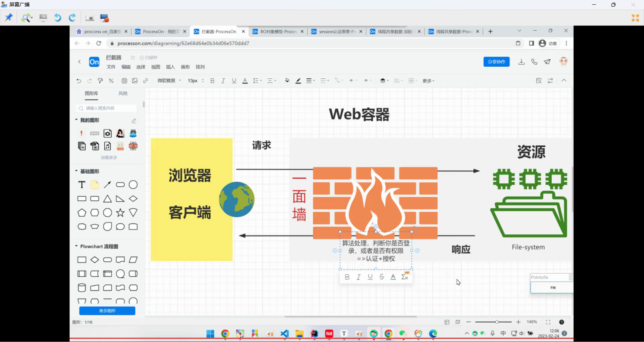Toggle underline in the top toolbar
Screen dimensions: 644x342
234,81
